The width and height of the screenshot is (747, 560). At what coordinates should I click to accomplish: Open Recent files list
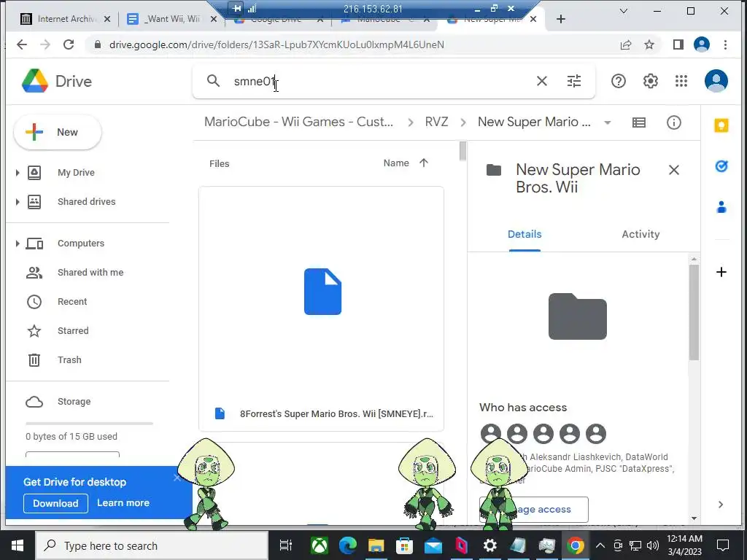tap(72, 301)
